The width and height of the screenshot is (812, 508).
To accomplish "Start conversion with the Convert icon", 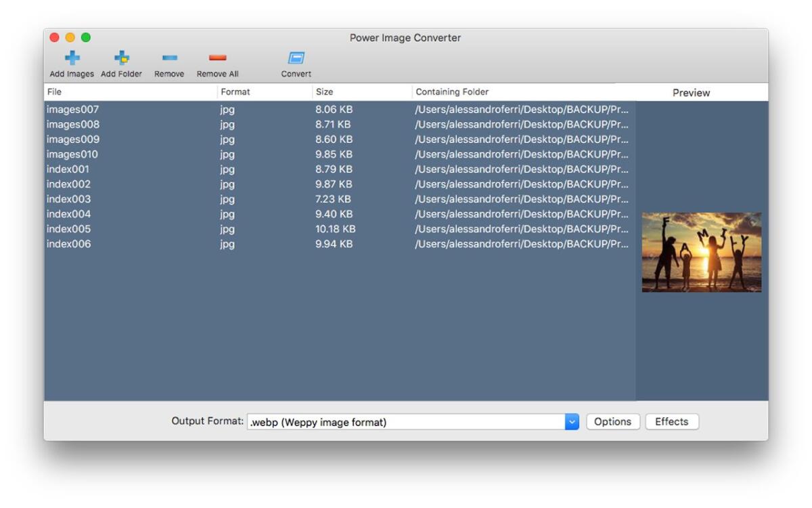I will pos(296,59).
